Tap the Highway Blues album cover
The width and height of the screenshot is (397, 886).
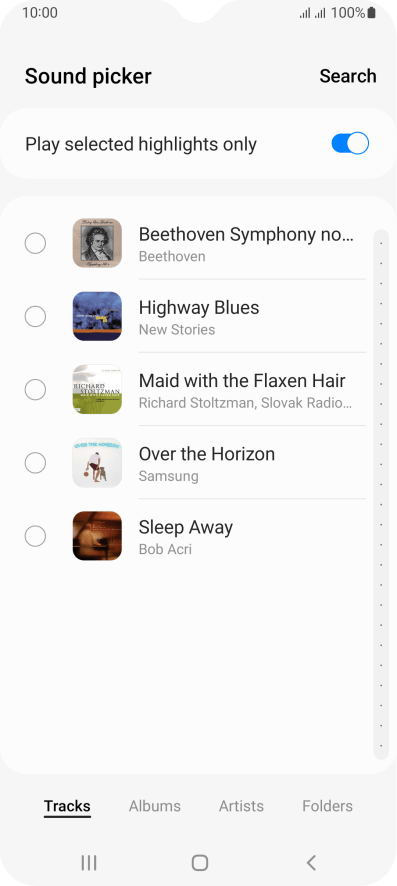pyautogui.click(x=97, y=316)
